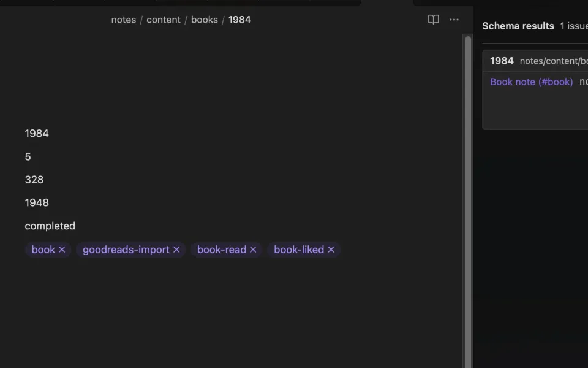Open the more options ellipsis menu
Image resolution: width=588 pixels, height=368 pixels.
454,20
